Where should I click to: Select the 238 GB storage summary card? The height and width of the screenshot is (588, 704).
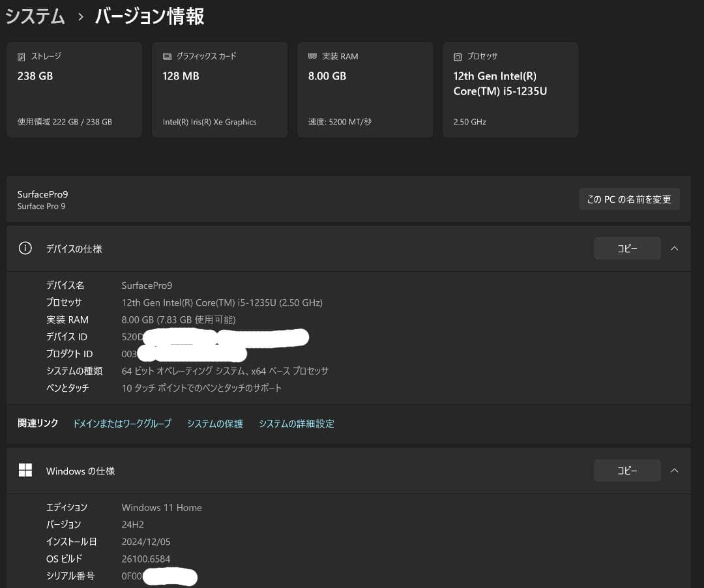click(74, 89)
